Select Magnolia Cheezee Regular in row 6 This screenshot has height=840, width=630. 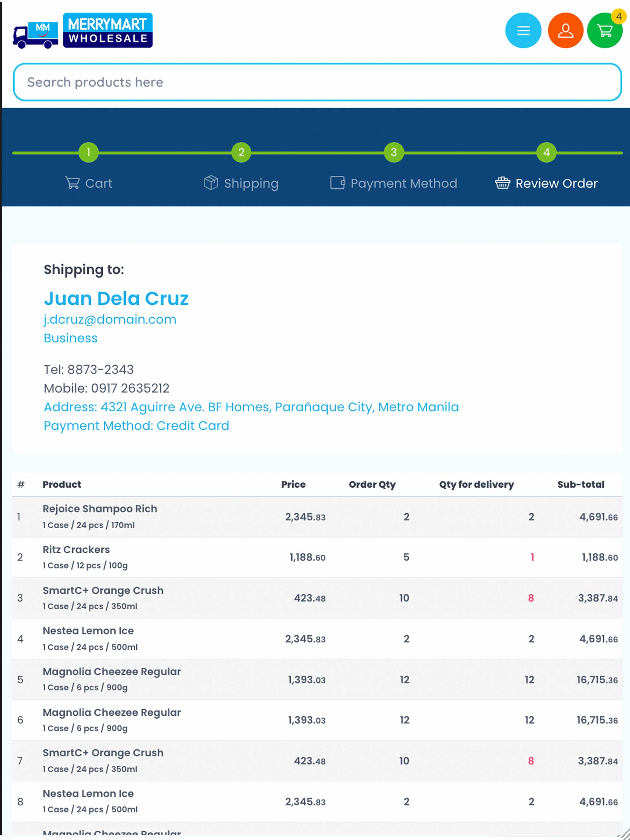[112, 713]
